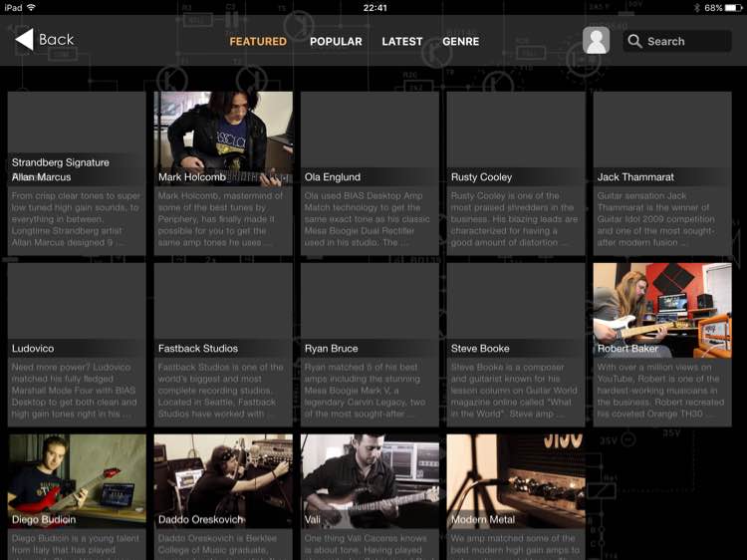Image resolution: width=747 pixels, height=560 pixels.
Task: Read the Allan Marcus description text
Action: 76,219
